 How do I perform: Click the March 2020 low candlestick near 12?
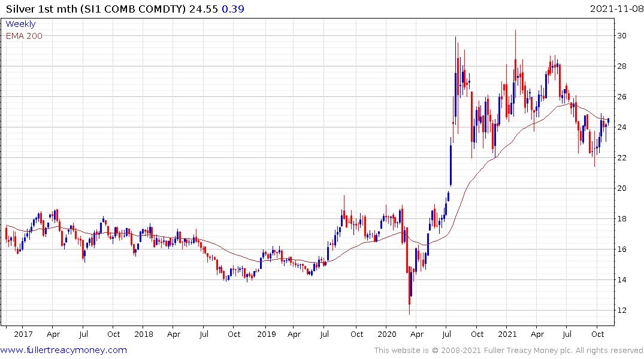(x=410, y=290)
